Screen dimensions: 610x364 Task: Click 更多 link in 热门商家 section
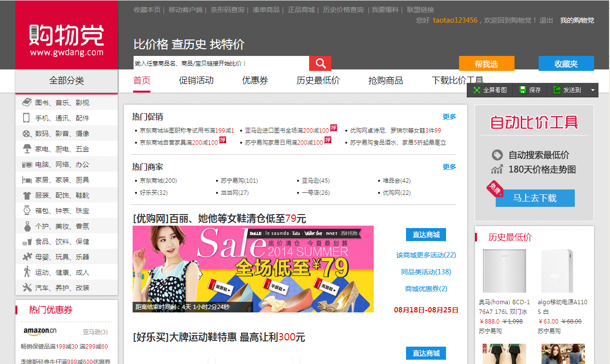(449, 167)
